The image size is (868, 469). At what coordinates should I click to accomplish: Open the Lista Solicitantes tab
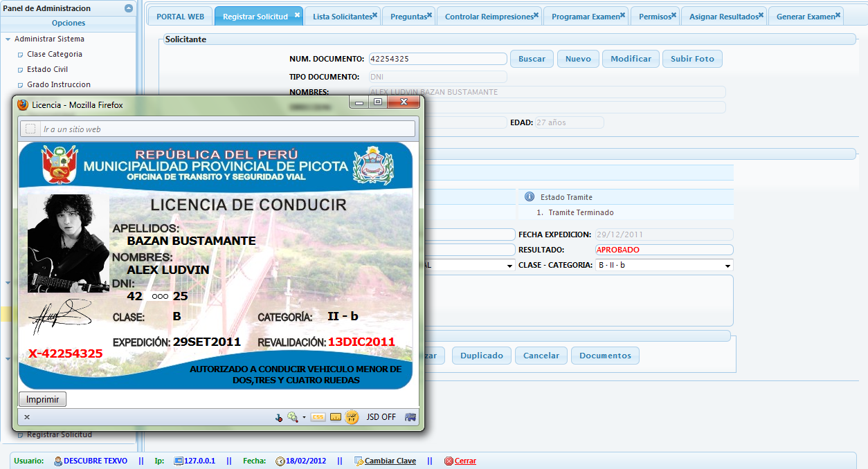coord(342,17)
